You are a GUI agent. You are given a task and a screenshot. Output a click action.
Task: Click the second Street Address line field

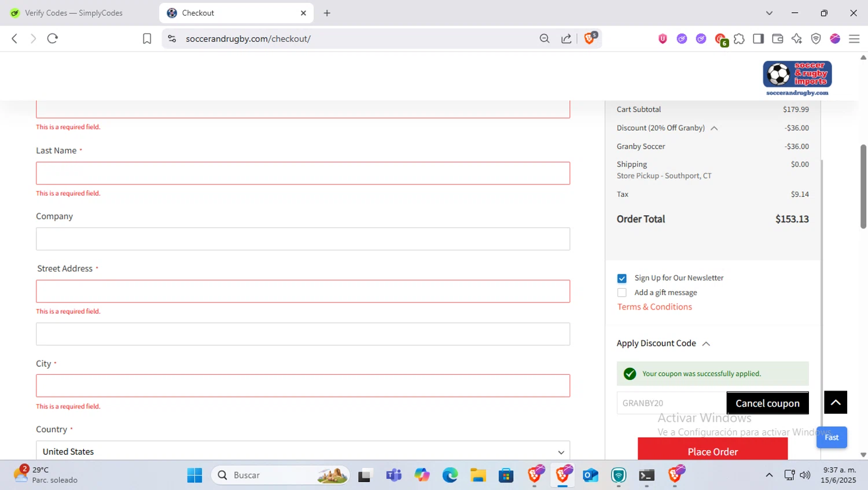point(303,334)
